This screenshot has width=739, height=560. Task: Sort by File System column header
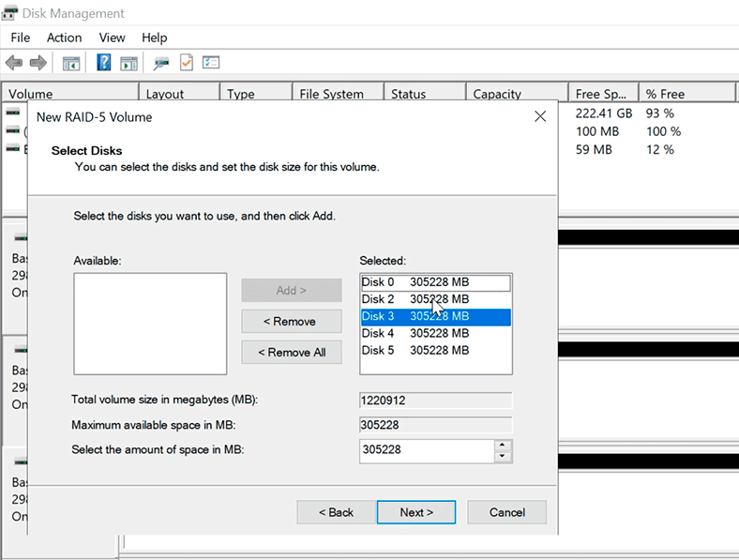click(338, 94)
